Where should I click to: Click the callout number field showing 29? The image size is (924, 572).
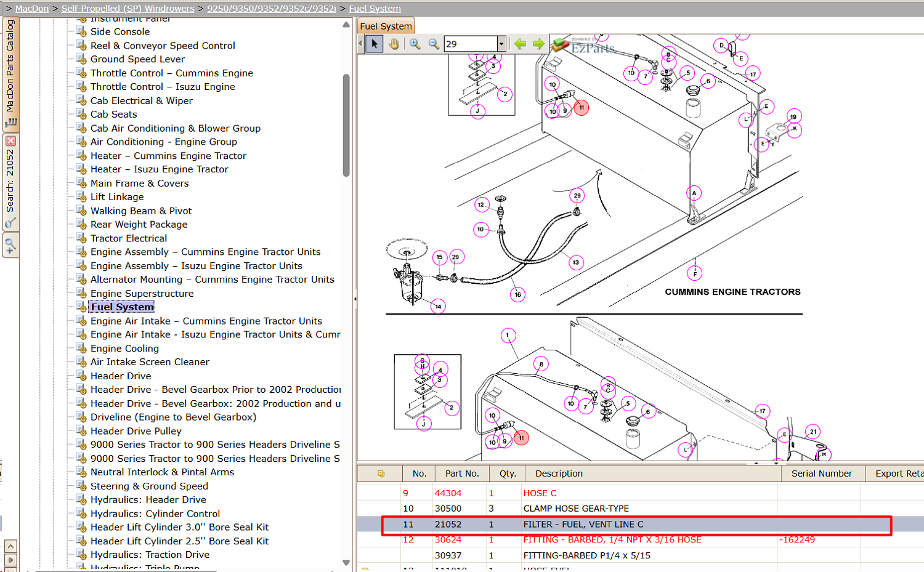pyautogui.click(x=471, y=44)
